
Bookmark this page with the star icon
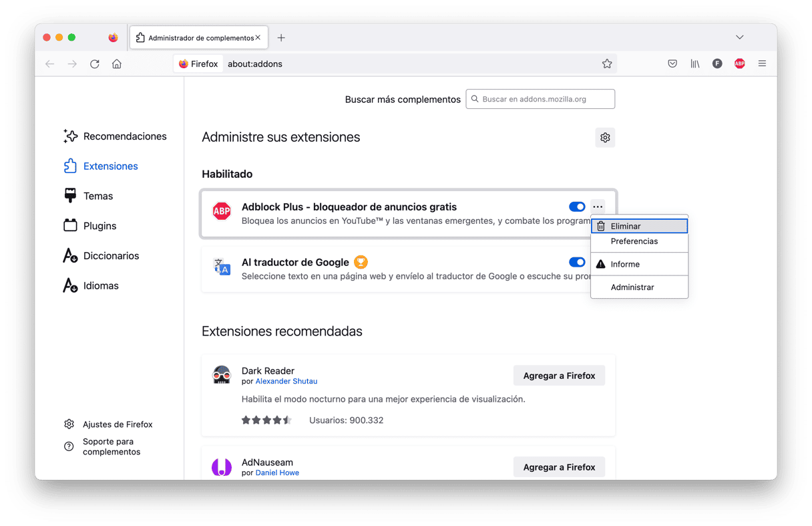point(607,64)
